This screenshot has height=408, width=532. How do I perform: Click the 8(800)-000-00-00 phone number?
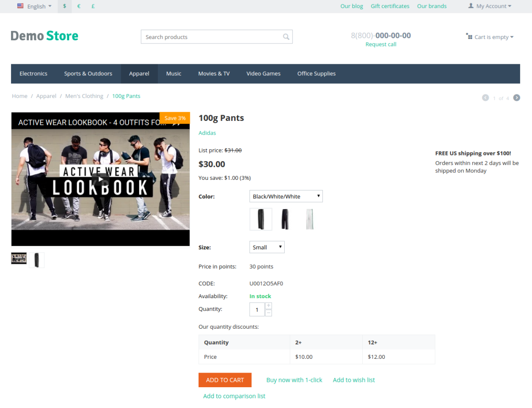(381, 35)
